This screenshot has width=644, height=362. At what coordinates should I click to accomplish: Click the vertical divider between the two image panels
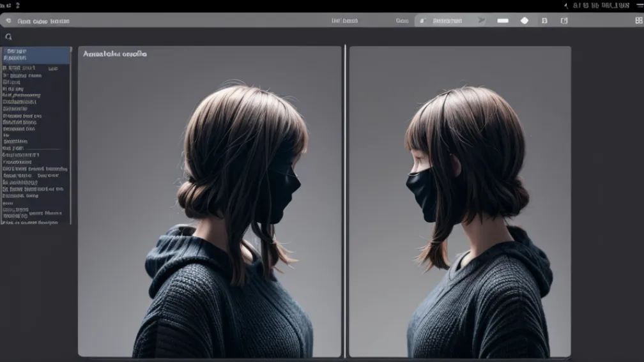pyautogui.click(x=345, y=201)
